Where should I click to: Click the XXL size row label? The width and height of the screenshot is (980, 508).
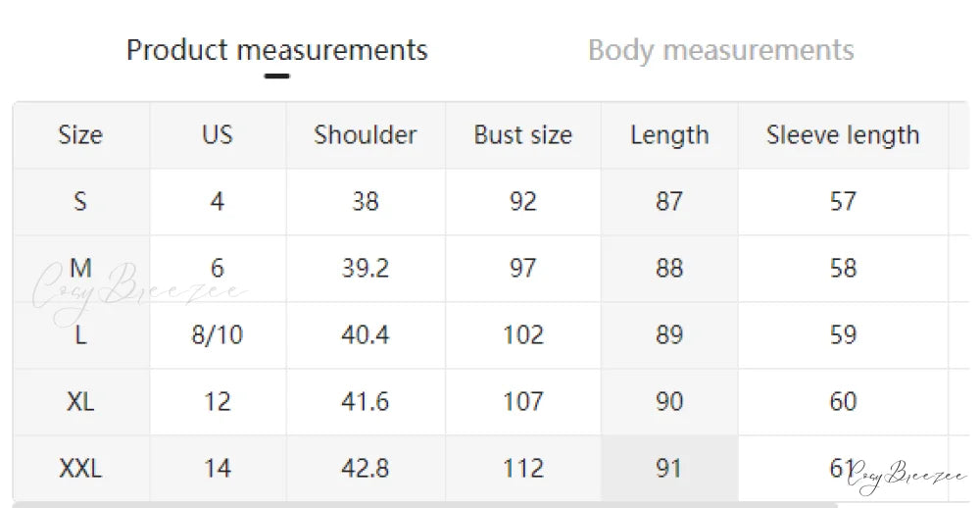(x=80, y=469)
